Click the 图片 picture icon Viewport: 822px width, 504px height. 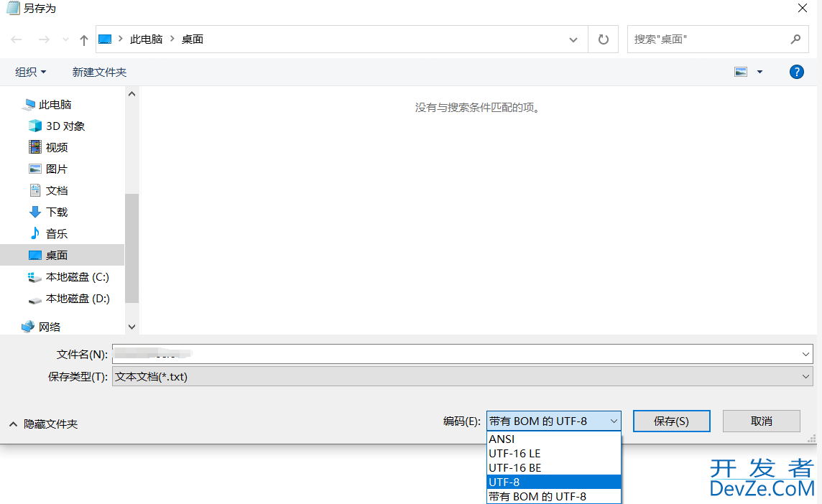click(35, 169)
